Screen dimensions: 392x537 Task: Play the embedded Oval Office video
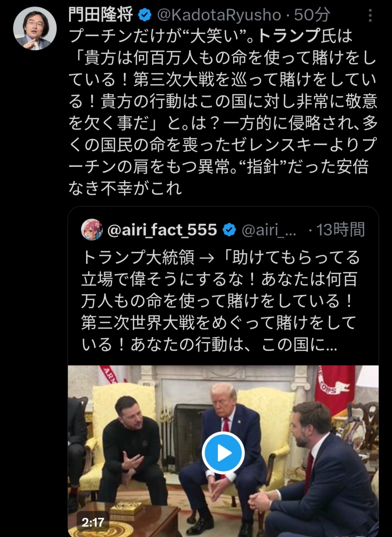pyautogui.click(x=223, y=453)
